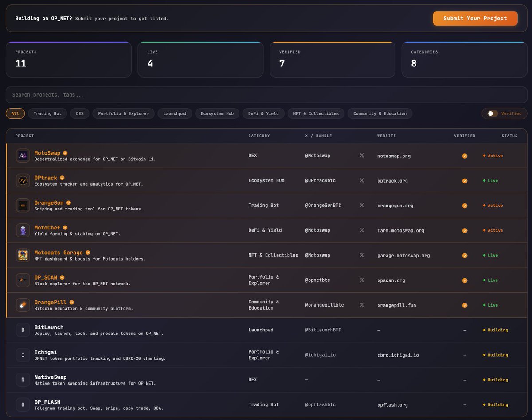Click the @BitLaunchBTC handle
Screen dimensions: 532x420
click(x=323, y=330)
